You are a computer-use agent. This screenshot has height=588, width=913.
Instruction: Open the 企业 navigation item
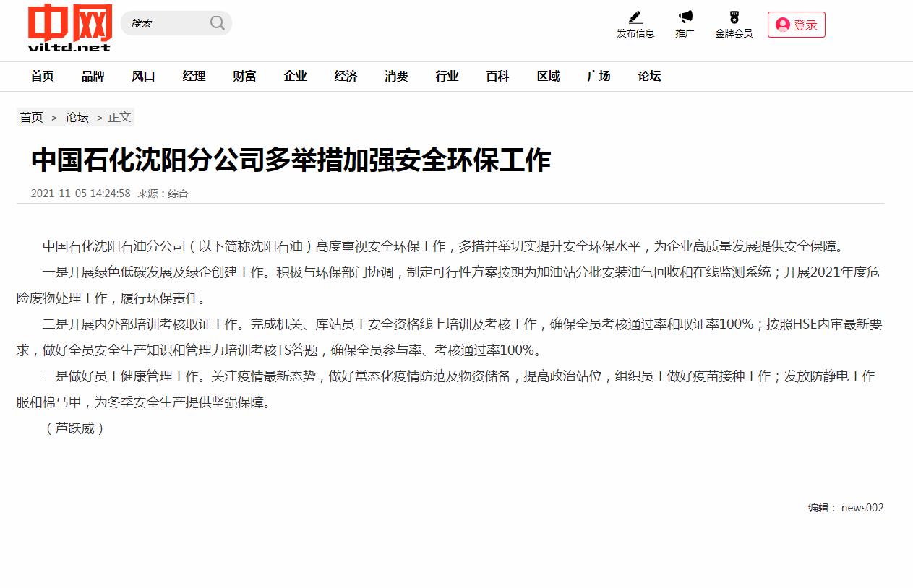(296, 76)
